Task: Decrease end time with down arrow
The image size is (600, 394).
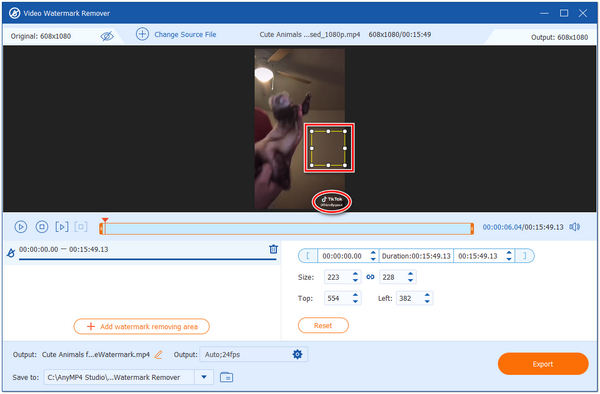Action: click(509, 259)
